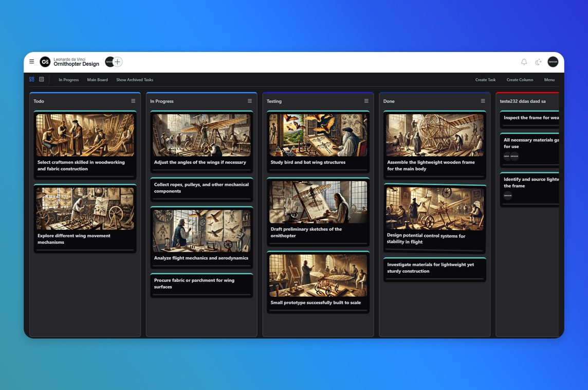Select the Main Board tab
Viewport: 588px width, 390px height.
tap(97, 80)
